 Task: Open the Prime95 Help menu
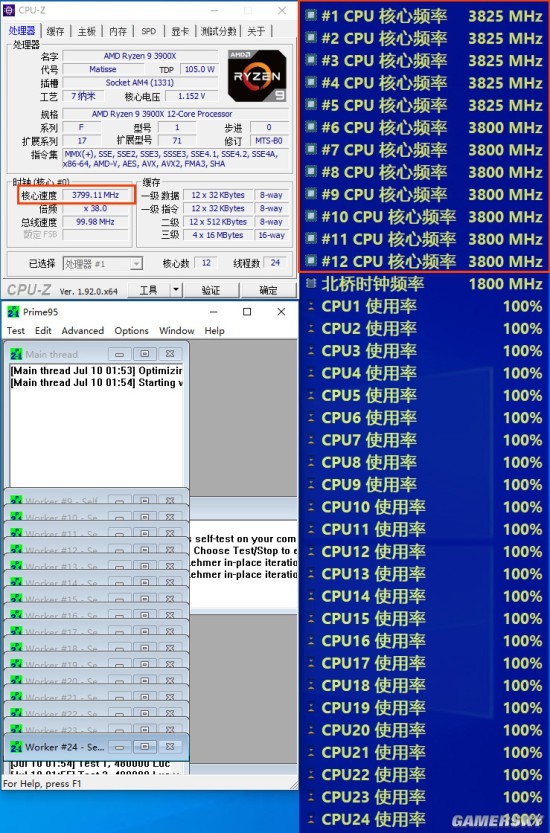point(214,330)
